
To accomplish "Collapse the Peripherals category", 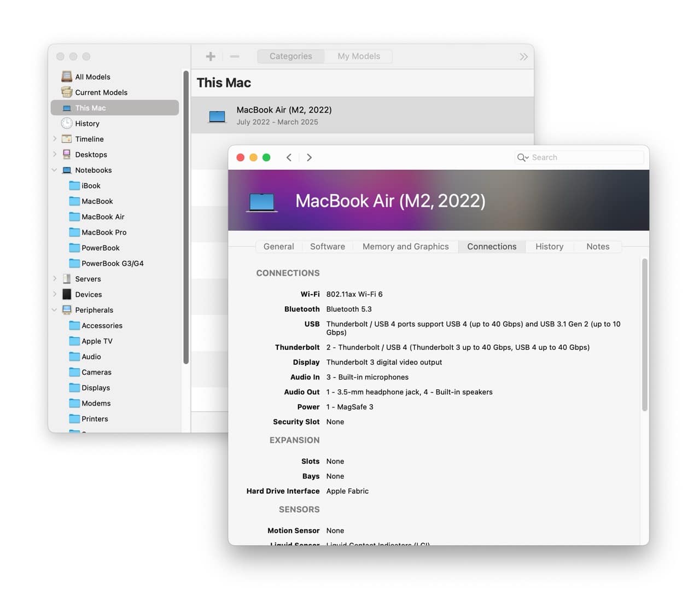I will pyautogui.click(x=55, y=310).
